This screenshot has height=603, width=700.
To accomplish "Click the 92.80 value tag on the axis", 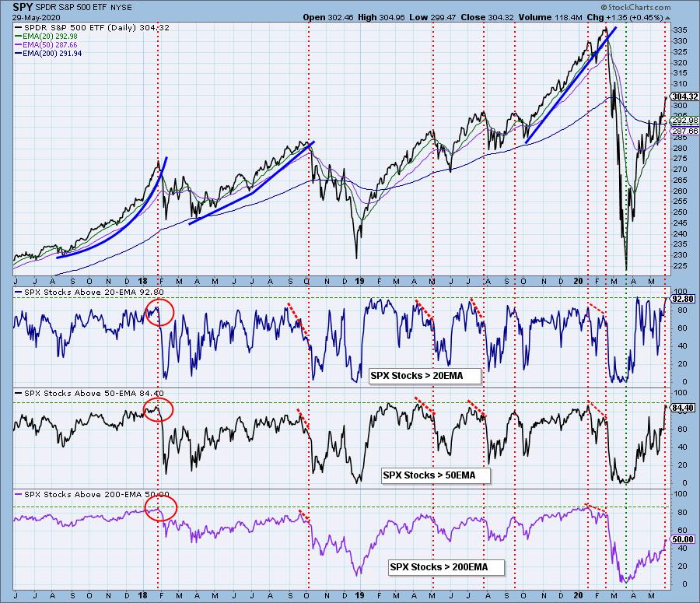I will click(x=684, y=299).
